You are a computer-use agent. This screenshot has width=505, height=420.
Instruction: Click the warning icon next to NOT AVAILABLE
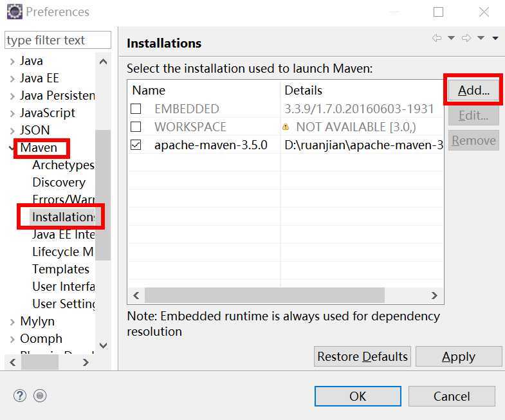click(286, 127)
